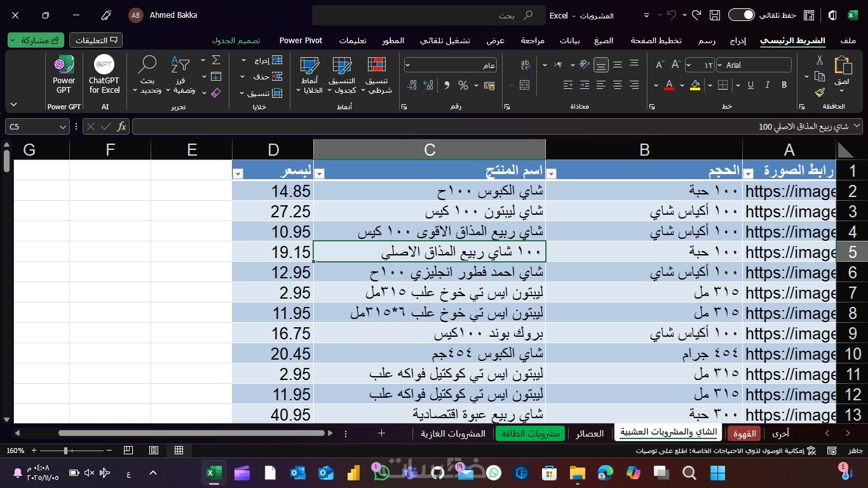This screenshot has height=488, width=868.
Task: Collapse the ribbon with the chevron
Action: tap(13, 104)
